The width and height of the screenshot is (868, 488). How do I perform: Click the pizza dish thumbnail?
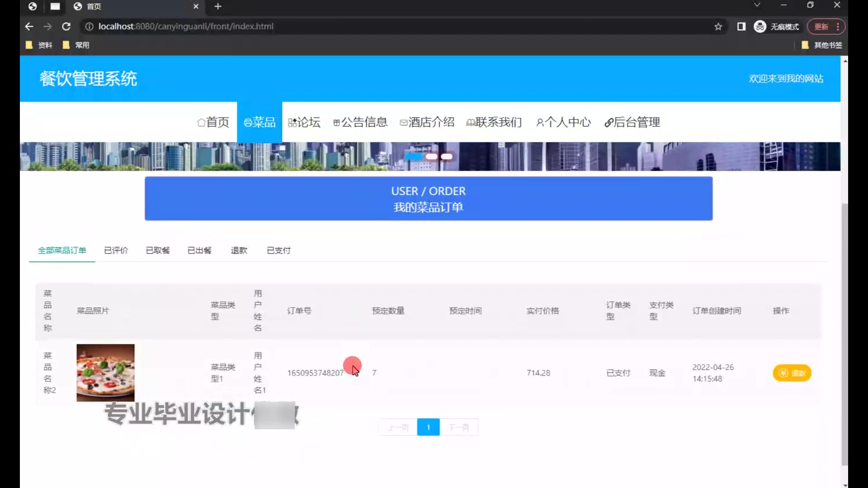(x=105, y=373)
